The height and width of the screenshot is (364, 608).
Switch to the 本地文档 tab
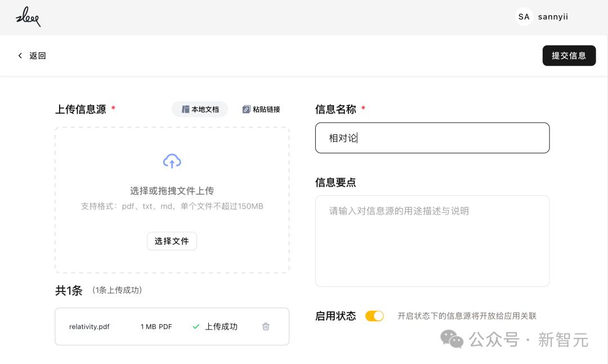[200, 109]
